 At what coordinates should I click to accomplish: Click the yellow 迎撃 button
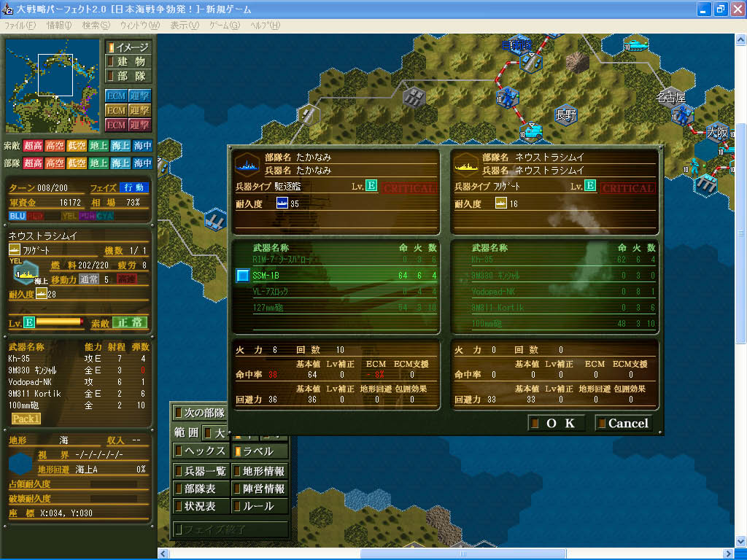tap(139, 111)
